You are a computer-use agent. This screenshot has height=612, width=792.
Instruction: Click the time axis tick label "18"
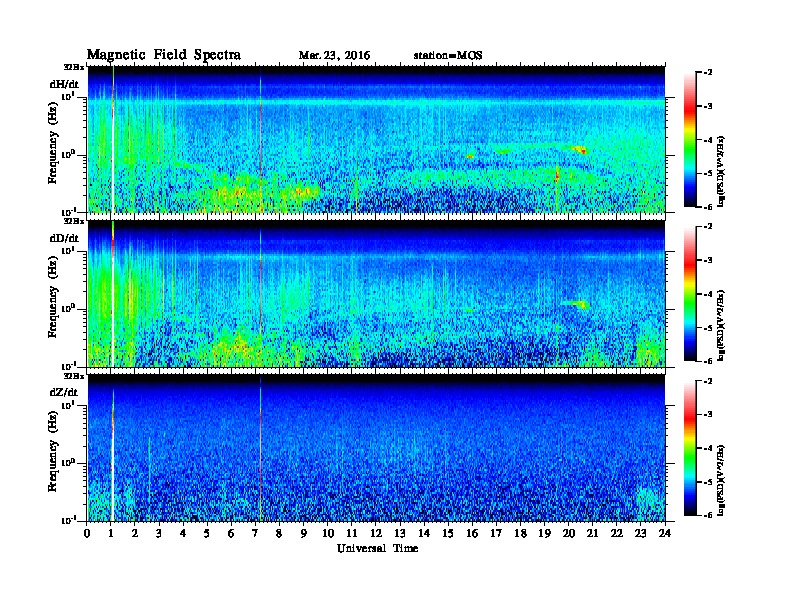[520, 533]
